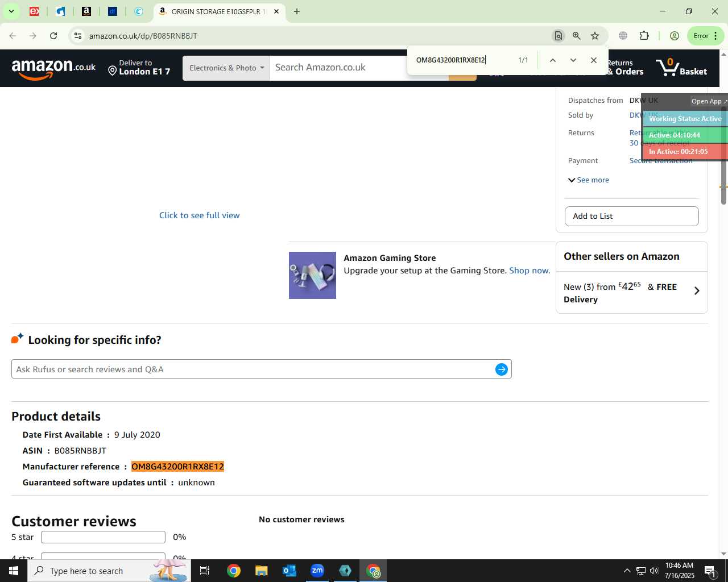Follow the Shop now link
728x582 pixels.
[530, 271]
